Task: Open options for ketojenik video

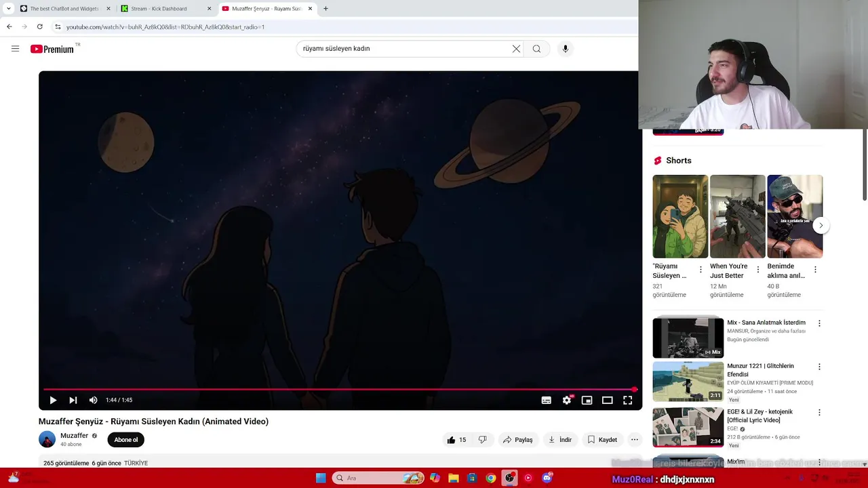Action: click(819, 412)
